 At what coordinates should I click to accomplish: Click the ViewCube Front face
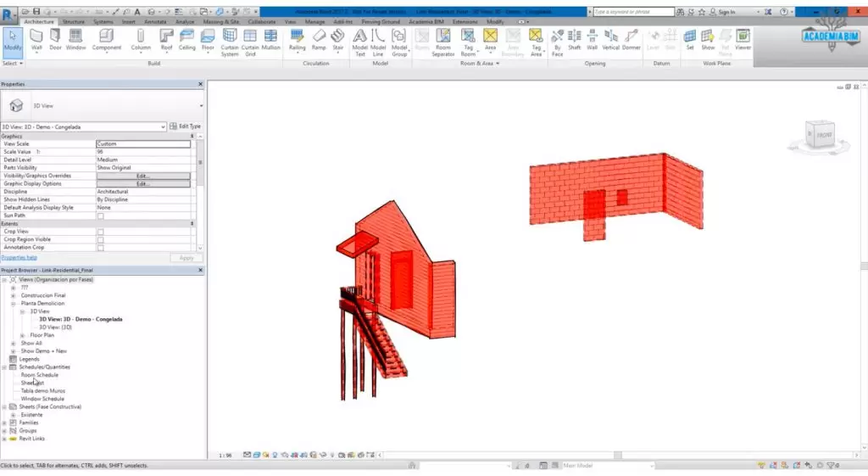tap(823, 135)
